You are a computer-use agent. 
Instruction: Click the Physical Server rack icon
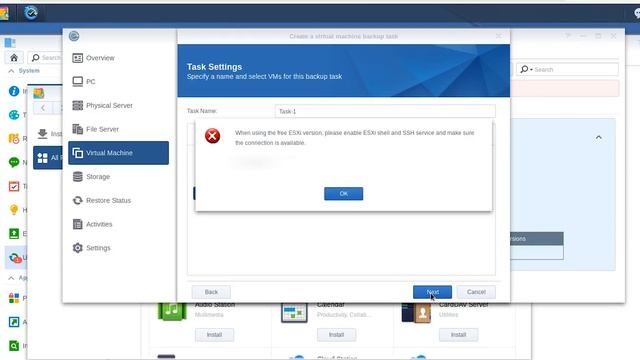(x=78, y=105)
